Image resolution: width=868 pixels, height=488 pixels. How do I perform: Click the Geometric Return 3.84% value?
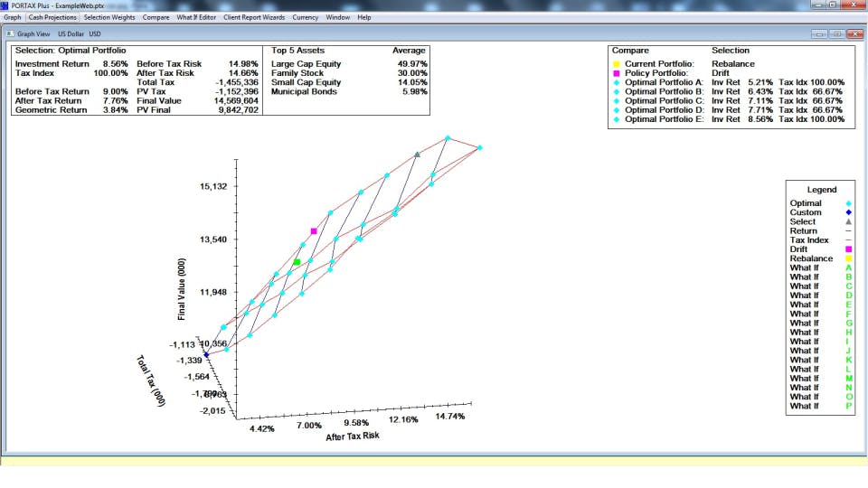[x=115, y=110]
